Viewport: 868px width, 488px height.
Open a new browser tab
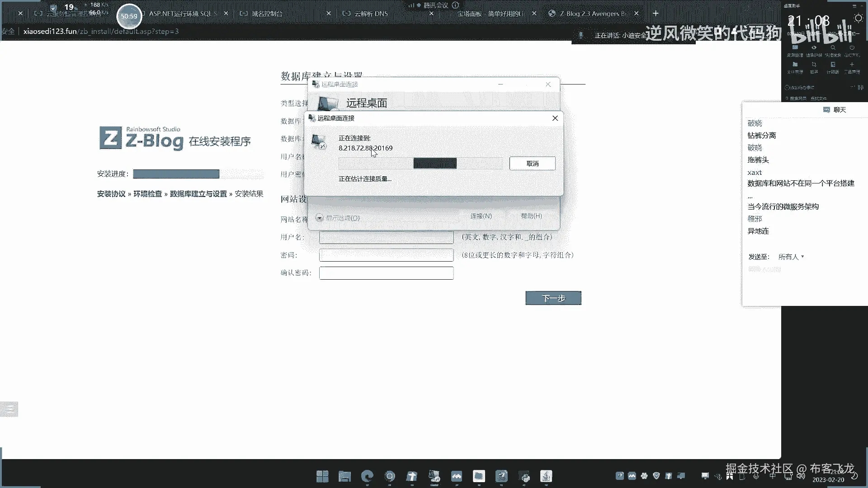[656, 14]
